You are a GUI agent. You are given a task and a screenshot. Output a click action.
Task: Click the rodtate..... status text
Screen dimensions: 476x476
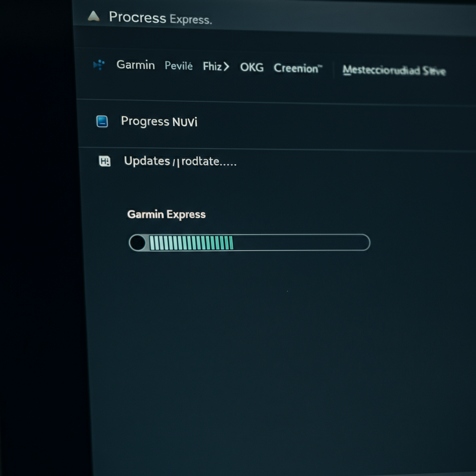pyautogui.click(x=209, y=162)
